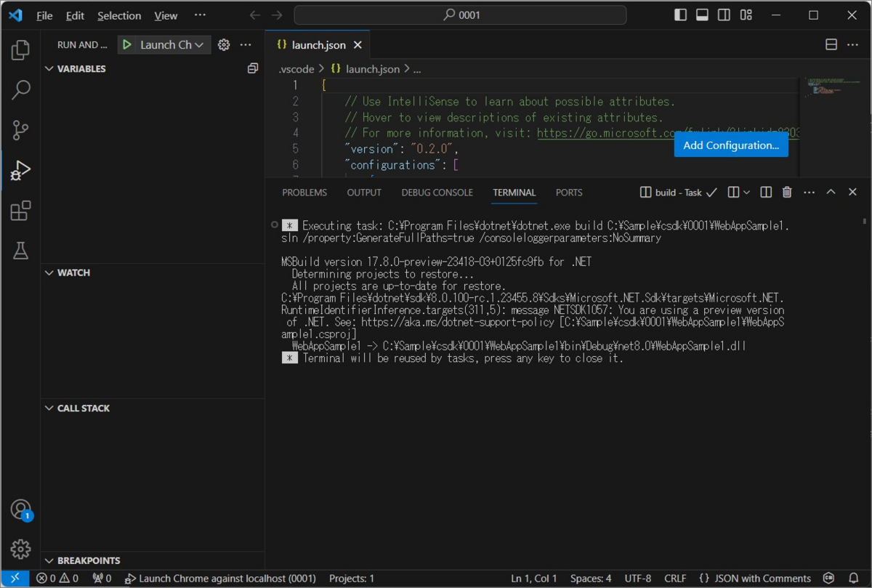Open the Explorer view in activity bar
This screenshot has width=872, height=588.
tap(20, 50)
